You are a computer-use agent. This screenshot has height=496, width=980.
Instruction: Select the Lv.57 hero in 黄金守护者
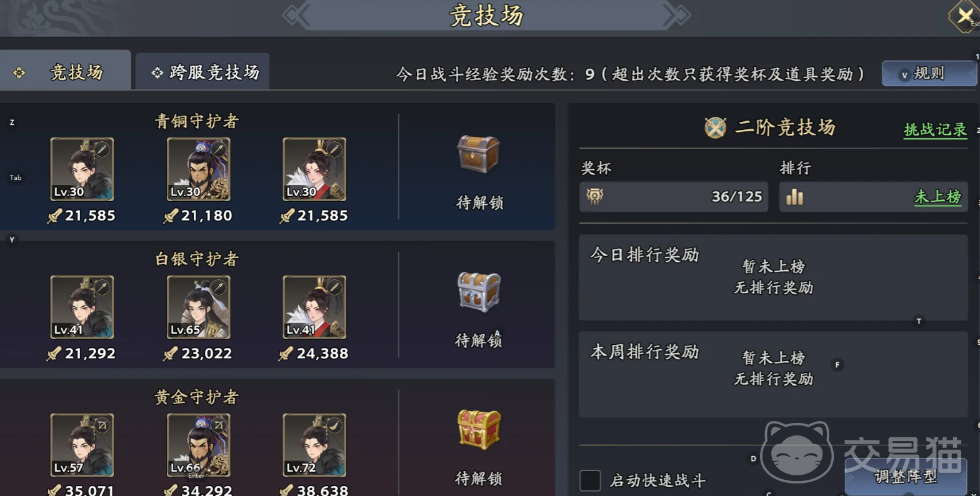[x=82, y=445]
